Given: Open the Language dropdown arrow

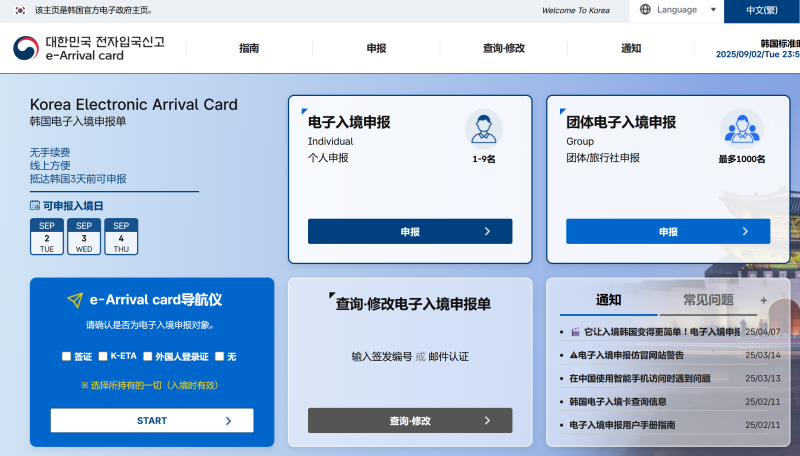Looking at the screenshot, I should [x=713, y=10].
